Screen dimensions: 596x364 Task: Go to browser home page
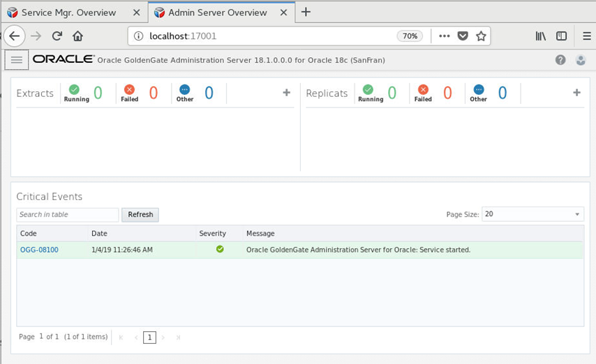[78, 36]
